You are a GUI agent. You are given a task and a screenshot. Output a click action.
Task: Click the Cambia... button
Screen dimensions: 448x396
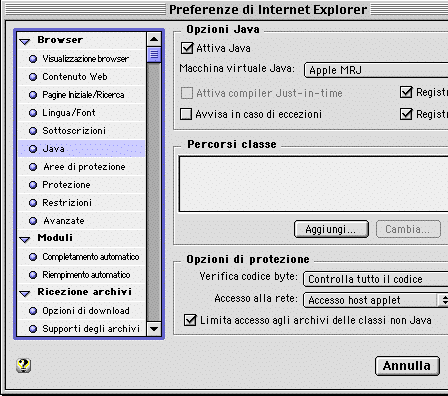coord(408,229)
